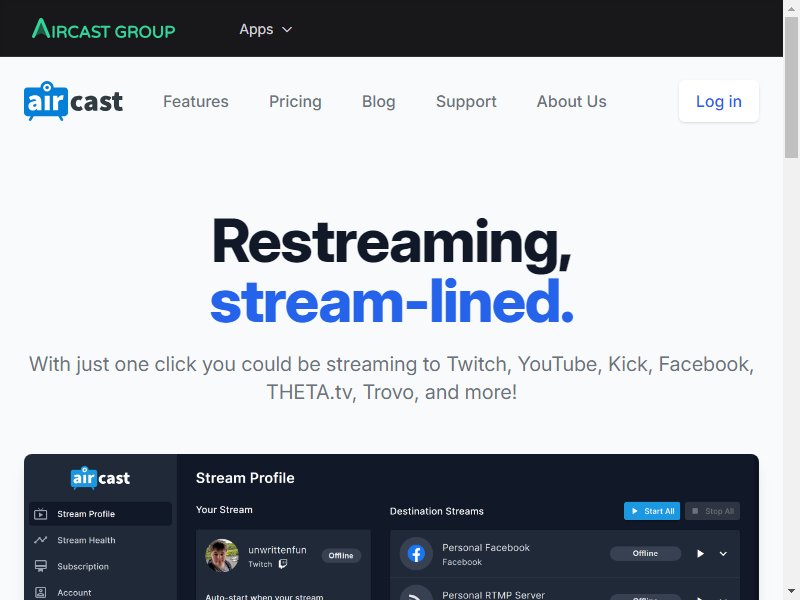The image size is (800, 600).
Task: Click the unwrittenfun profile avatar
Action: click(x=222, y=556)
